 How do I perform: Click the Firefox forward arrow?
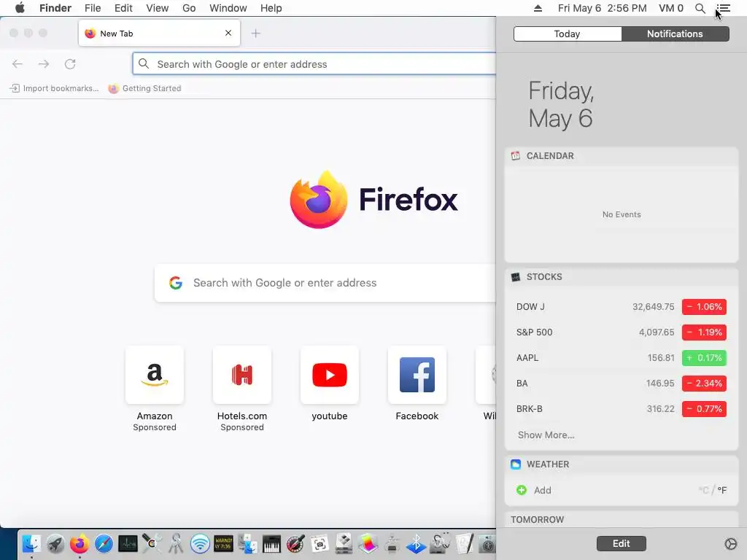[x=44, y=64]
